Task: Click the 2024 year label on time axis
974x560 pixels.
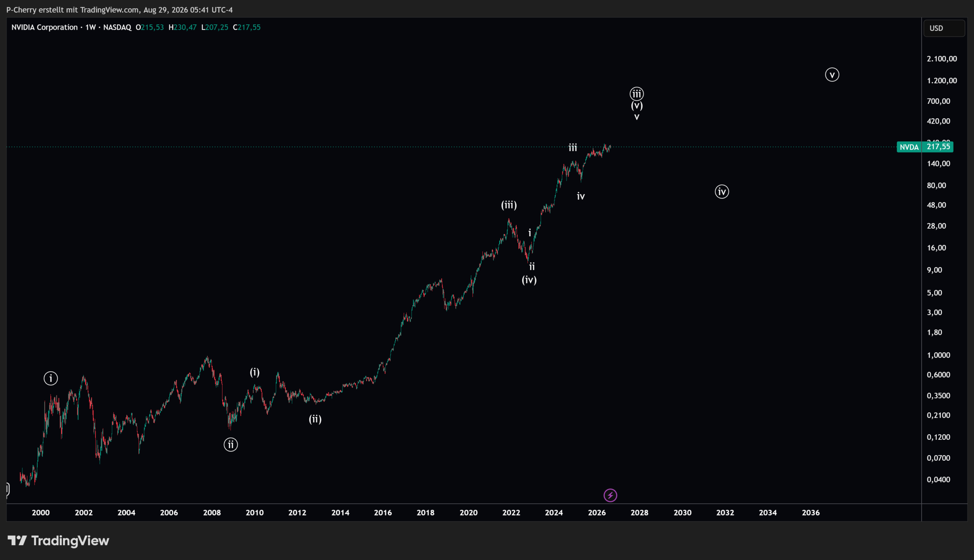Action: [x=554, y=513]
